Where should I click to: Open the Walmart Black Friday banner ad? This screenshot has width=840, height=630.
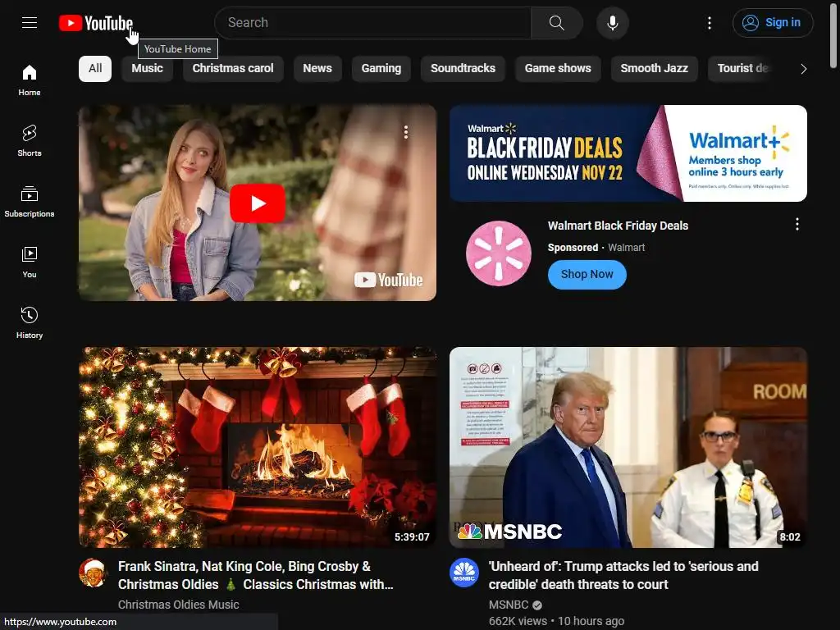[x=628, y=153]
